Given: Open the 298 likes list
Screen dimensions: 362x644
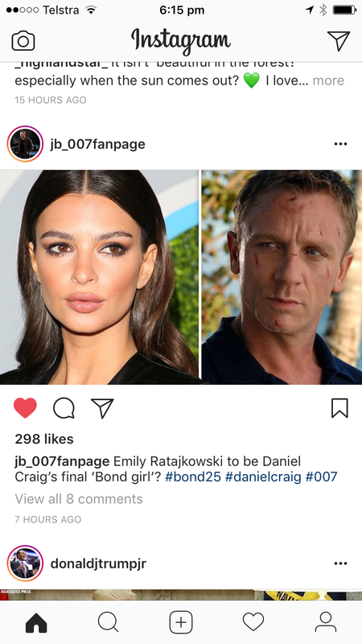Looking at the screenshot, I should [x=44, y=439].
